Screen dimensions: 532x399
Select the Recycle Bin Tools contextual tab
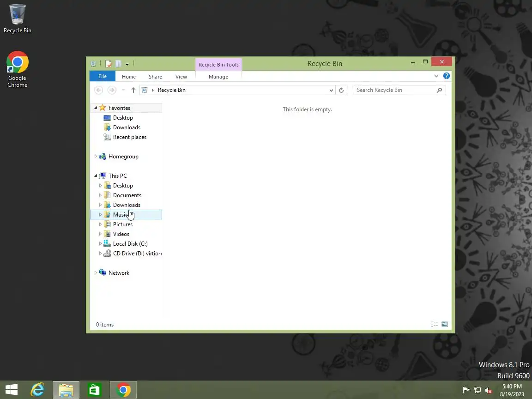[x=218, y=65]
